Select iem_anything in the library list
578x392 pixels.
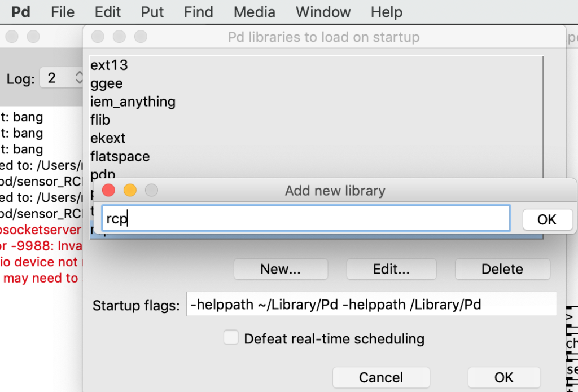tap(316, 102)
